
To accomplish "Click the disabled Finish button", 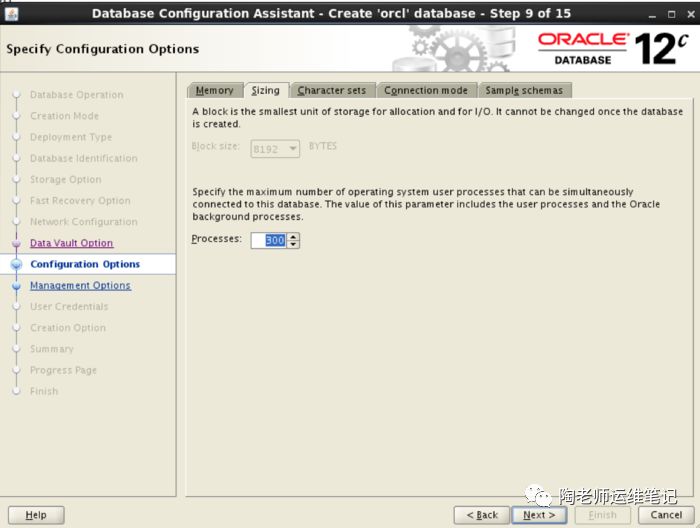I will (x=603, y=515).
